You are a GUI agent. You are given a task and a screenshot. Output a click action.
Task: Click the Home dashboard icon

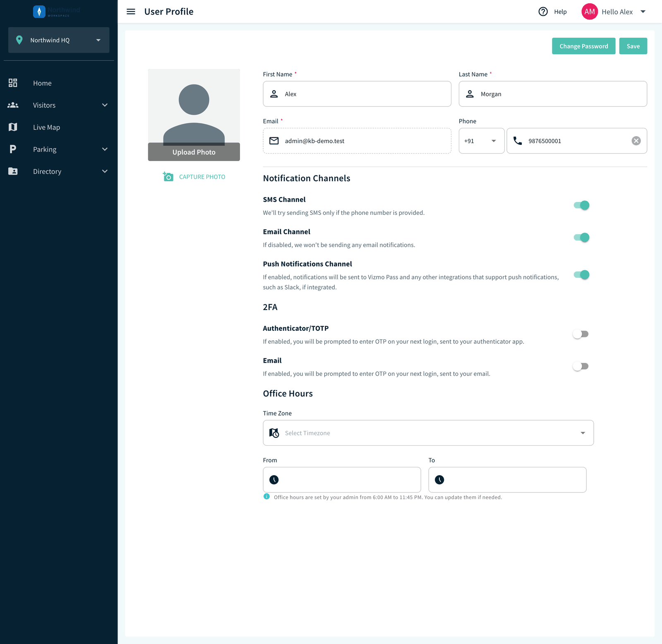(x=13, y=83)
